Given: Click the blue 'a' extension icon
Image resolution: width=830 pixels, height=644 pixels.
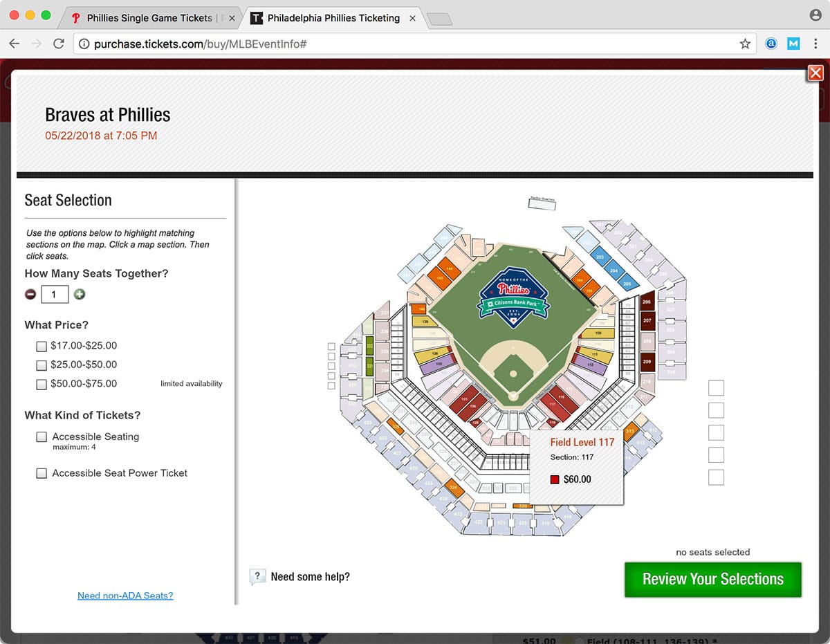Looking at the screenshot, I should [771, 43].
